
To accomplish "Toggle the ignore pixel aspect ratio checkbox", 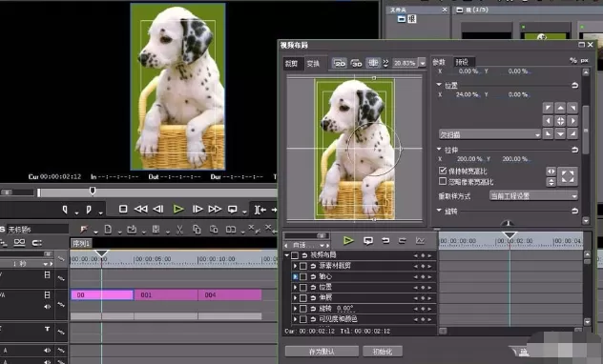I will pos(443,181).
